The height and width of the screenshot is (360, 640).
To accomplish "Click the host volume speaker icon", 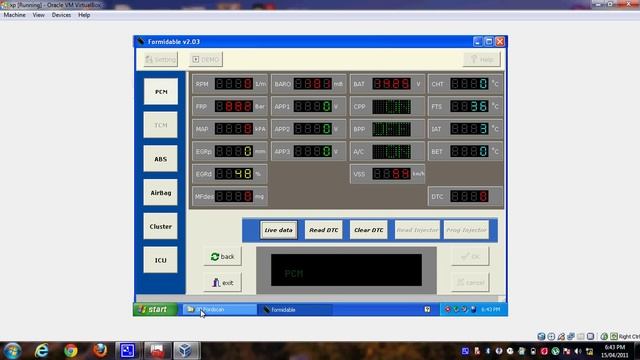I will (x=578, y=351).
